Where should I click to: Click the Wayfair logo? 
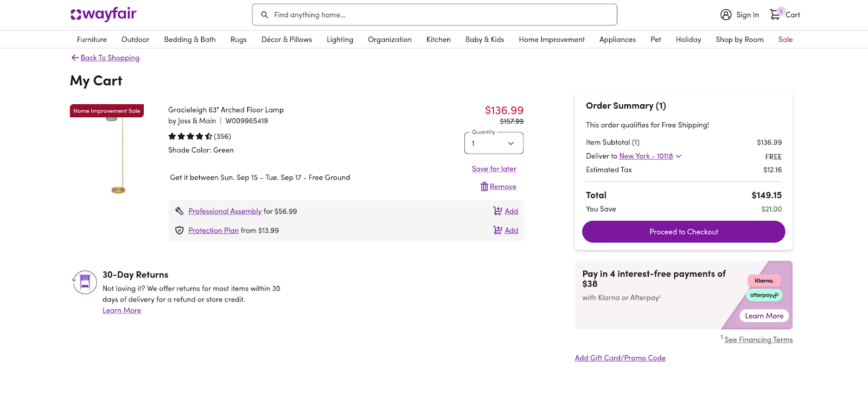click(x=104, y=14)
